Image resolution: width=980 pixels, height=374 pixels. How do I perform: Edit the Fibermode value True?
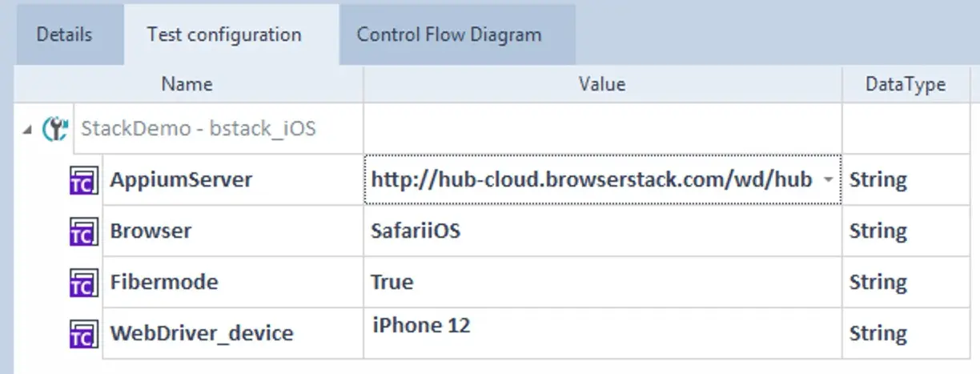tap(392, 283)
